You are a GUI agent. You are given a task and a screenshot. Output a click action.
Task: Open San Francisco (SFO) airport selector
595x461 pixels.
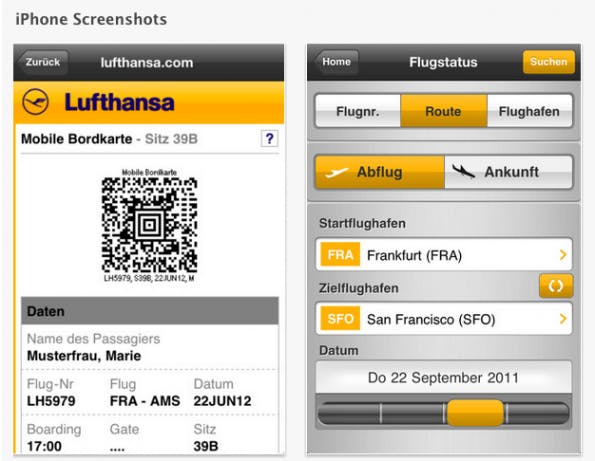click(x=444, y=319)
